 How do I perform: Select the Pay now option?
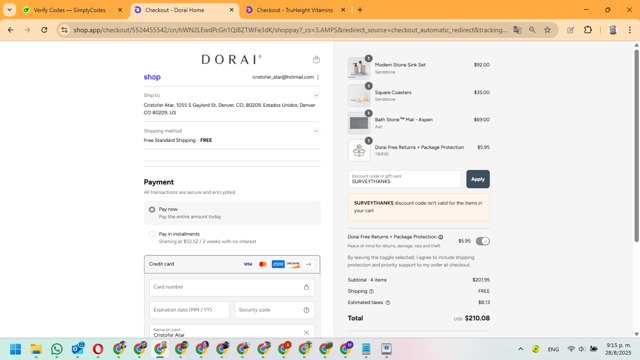tap(152, 209)
